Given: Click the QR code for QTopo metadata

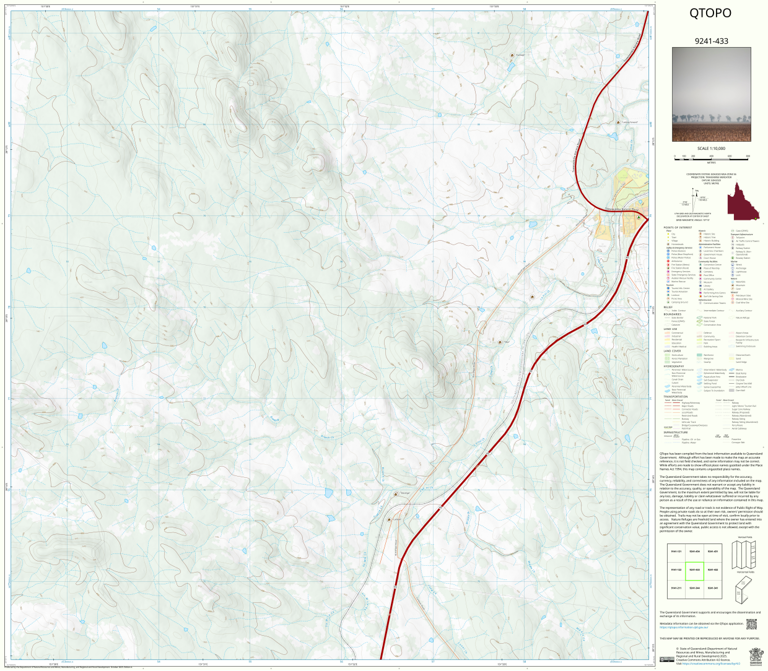Looking at the screenshot, I should [x=751, y=624].
